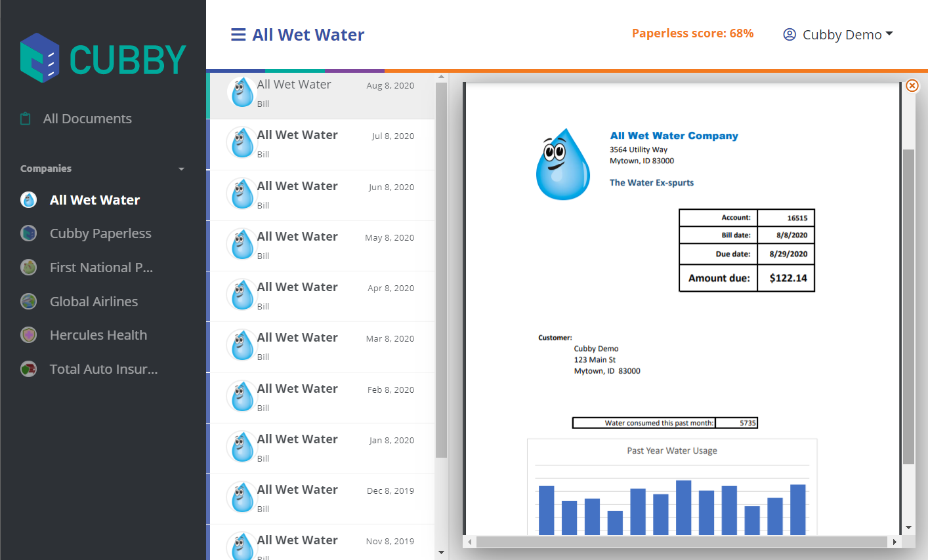Open the bill dated Mar 8, 2020

pos(322,347)
